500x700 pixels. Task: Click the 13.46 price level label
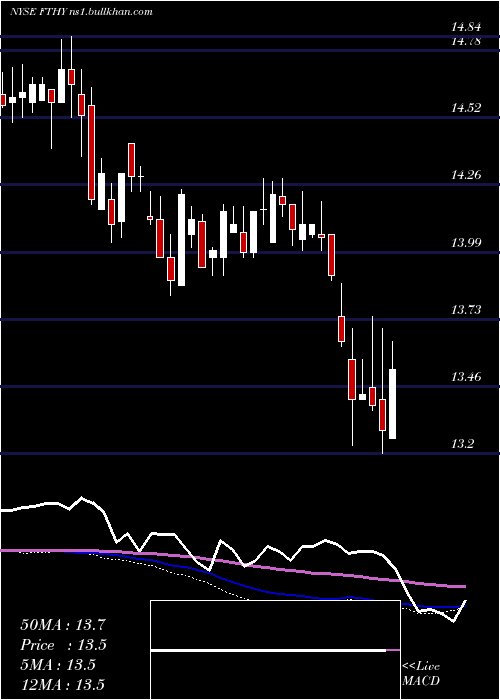tap(466, 376)
